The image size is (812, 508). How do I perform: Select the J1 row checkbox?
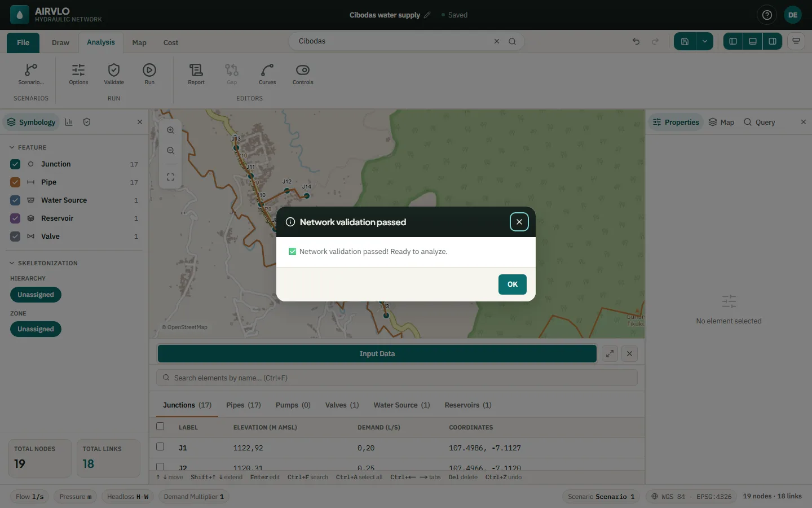160,447
